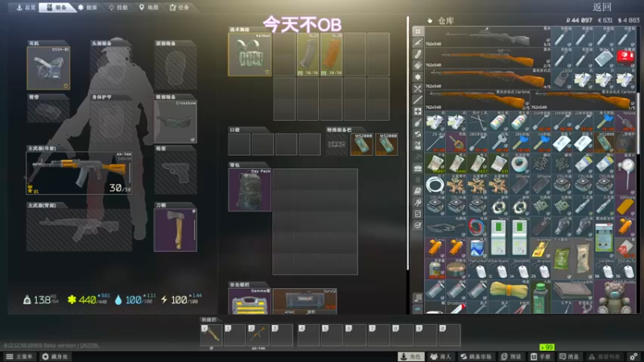Image resolution: width=644 pixels, height=362 pixels.
Task: Select checkmark circle stash filter icon
Action: (418, 225)
